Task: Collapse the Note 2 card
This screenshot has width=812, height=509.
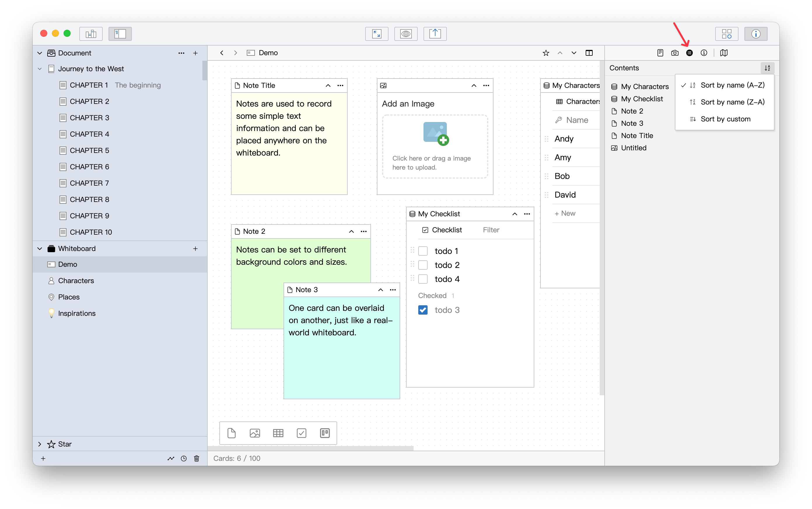Action: (351, 231)
